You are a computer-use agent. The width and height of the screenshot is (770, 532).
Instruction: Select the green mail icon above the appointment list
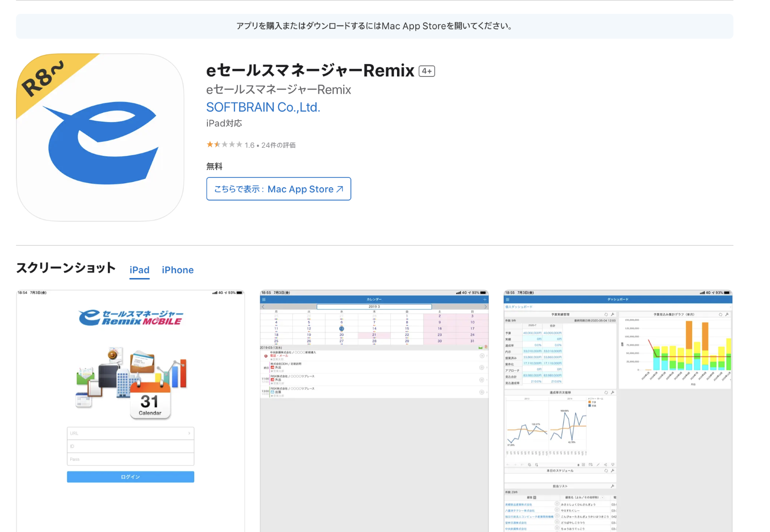tap(480, 347)
